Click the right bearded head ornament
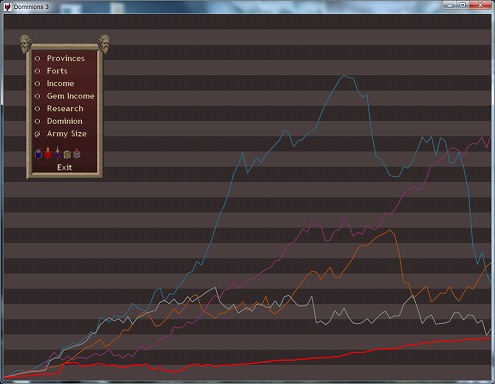The width and height of the screenshot is (495, 384). (104, 44)
